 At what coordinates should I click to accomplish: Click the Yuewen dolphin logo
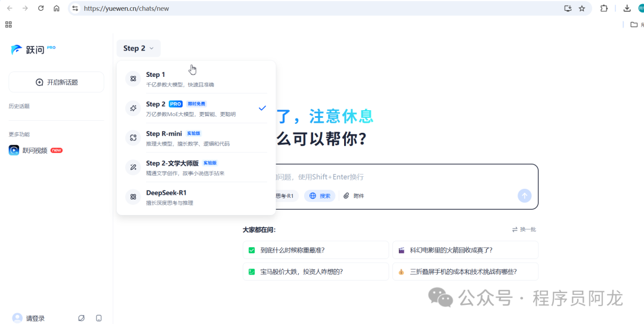(x=17, y=49)
